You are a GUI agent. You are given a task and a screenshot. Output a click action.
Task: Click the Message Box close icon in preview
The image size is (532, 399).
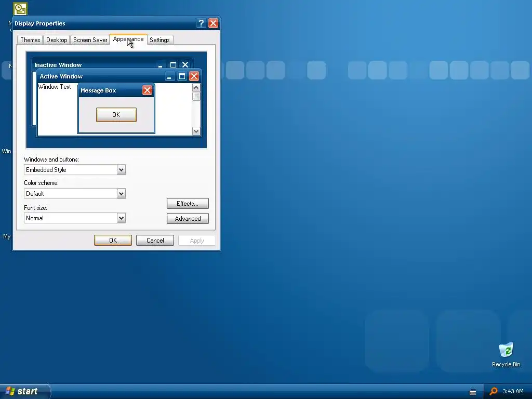(147, 90)
